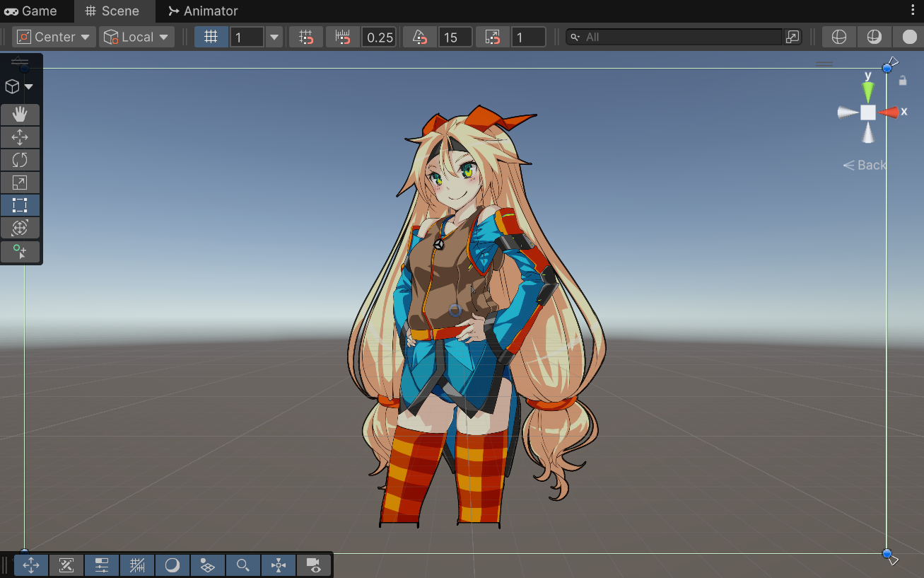This screenshot has width=924, height=578.
Task: Click the Cameras overlay icon in bottom toolbar
Action: [314, 565]
